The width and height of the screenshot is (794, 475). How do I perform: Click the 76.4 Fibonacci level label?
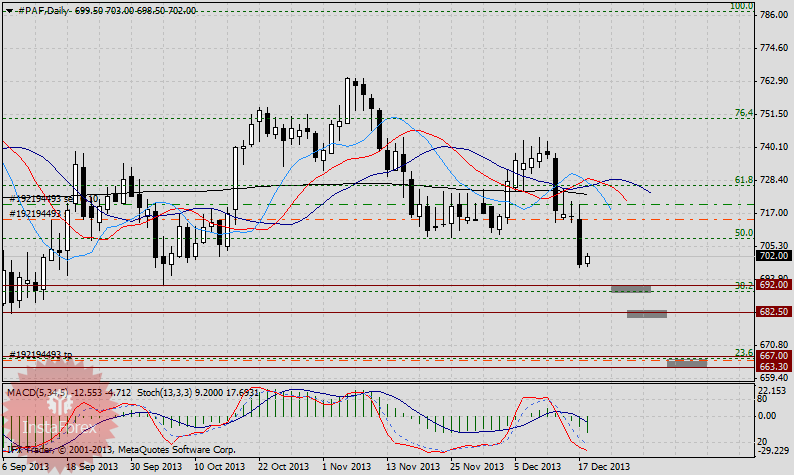(743, 114)
